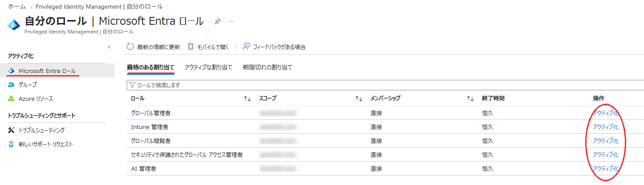Switch to 資格のある割り当て tab

151,67
